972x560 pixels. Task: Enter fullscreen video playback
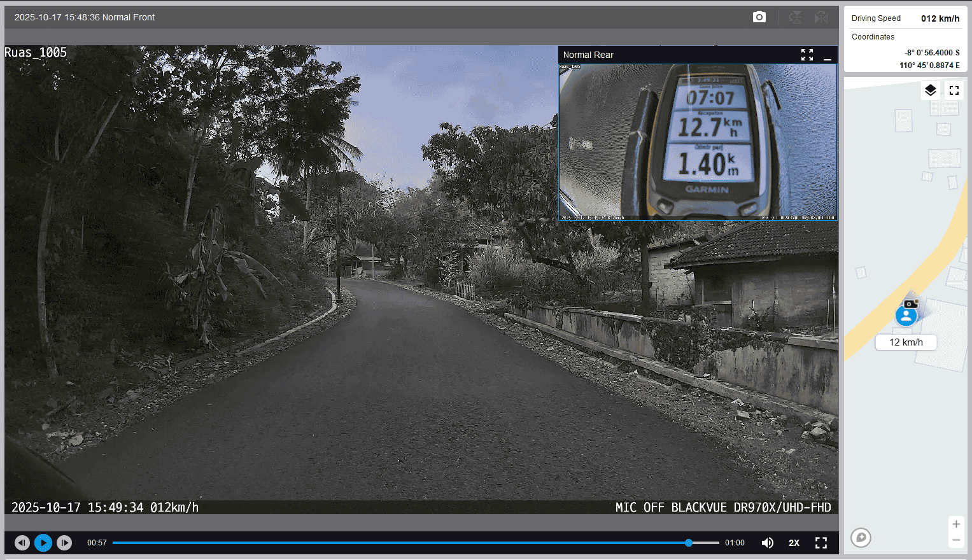pyautogui.click(x=821, y=543)
